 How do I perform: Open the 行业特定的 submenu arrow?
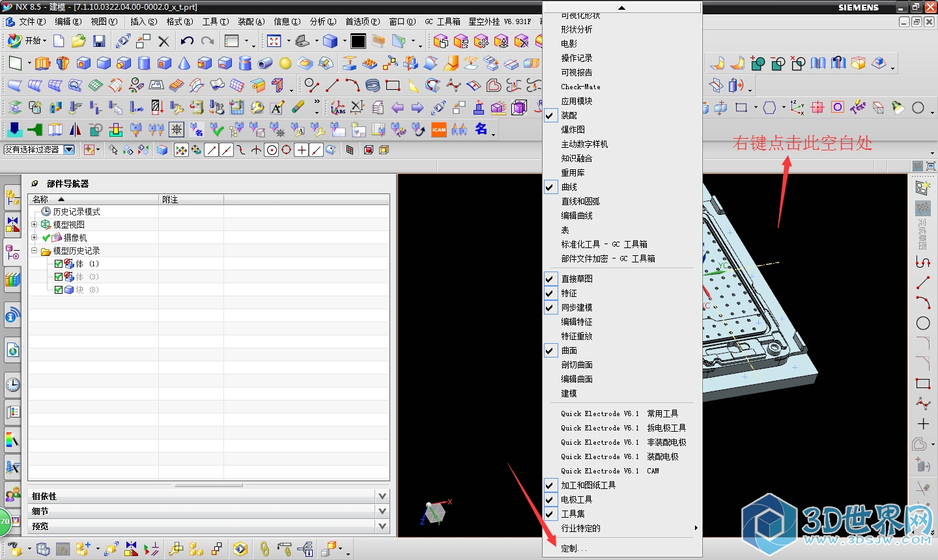click(696, 528)
